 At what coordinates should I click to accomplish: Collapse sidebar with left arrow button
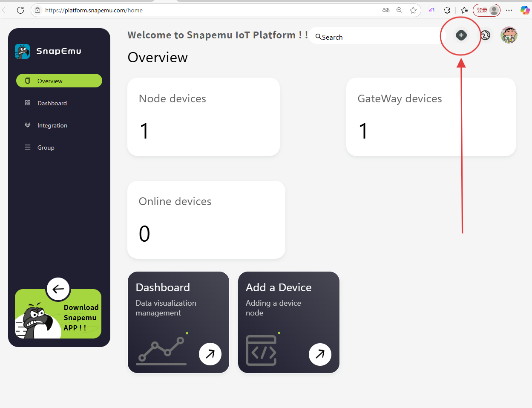[x=58, y=289]
